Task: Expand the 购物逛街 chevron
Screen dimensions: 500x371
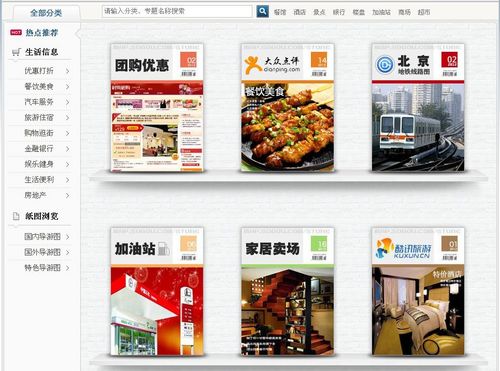Action: pyautogui.click(x=67, y=133)
